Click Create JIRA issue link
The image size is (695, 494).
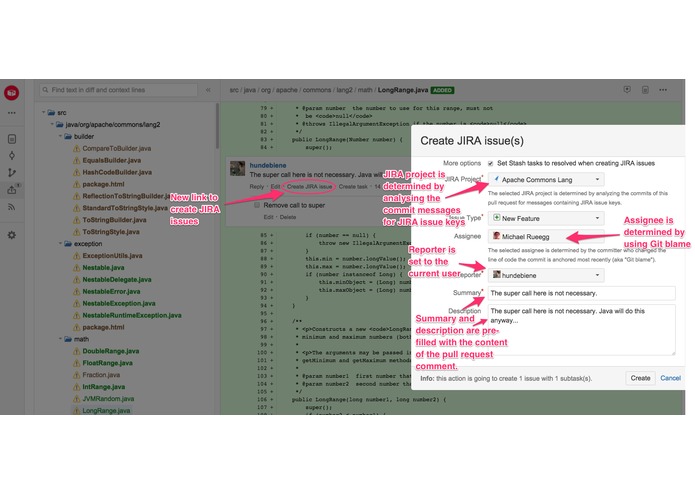coord(309,187)
